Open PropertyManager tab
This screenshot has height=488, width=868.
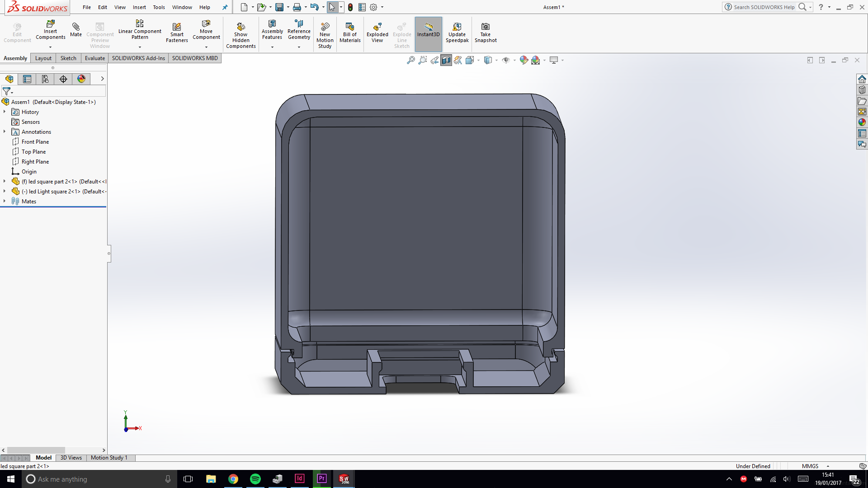point(27,79)
